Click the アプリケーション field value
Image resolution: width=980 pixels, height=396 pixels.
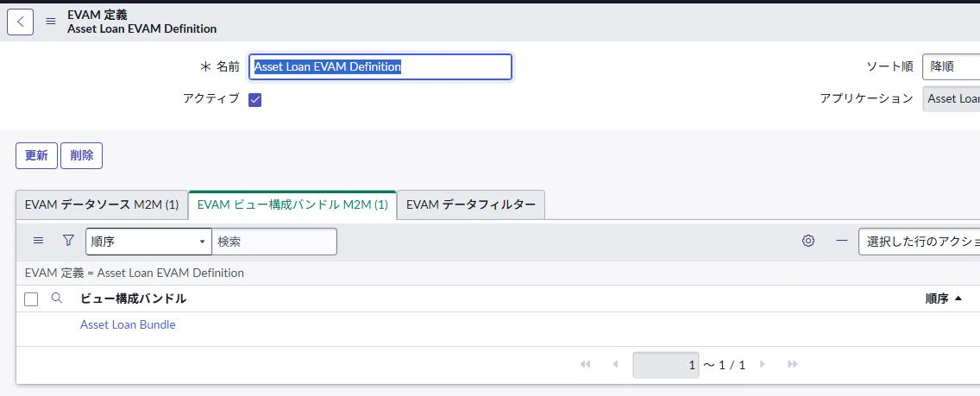(951, 98)
